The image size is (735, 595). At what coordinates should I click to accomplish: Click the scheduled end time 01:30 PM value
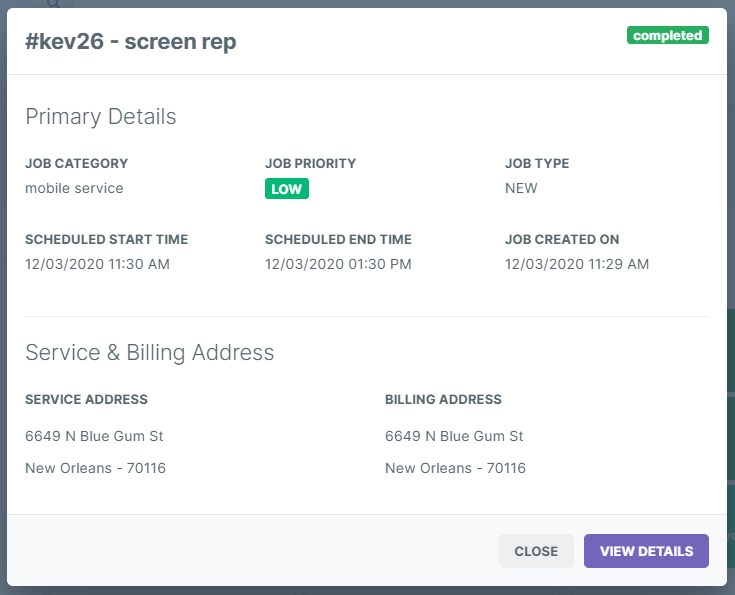pos(338,264)
